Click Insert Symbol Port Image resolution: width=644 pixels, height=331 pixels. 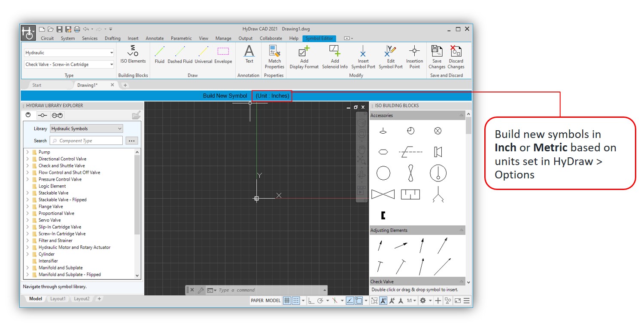363,57
